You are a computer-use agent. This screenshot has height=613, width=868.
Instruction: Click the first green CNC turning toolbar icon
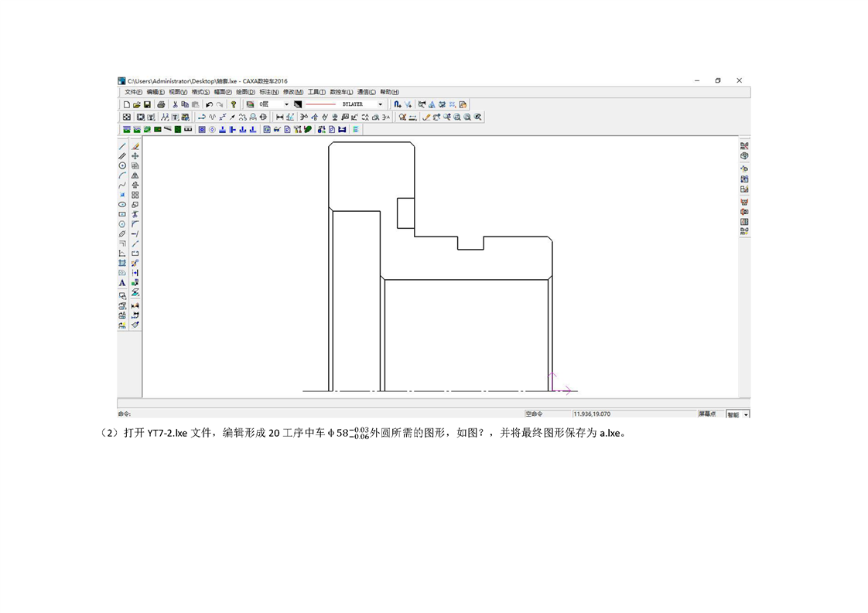pos(127,129)
